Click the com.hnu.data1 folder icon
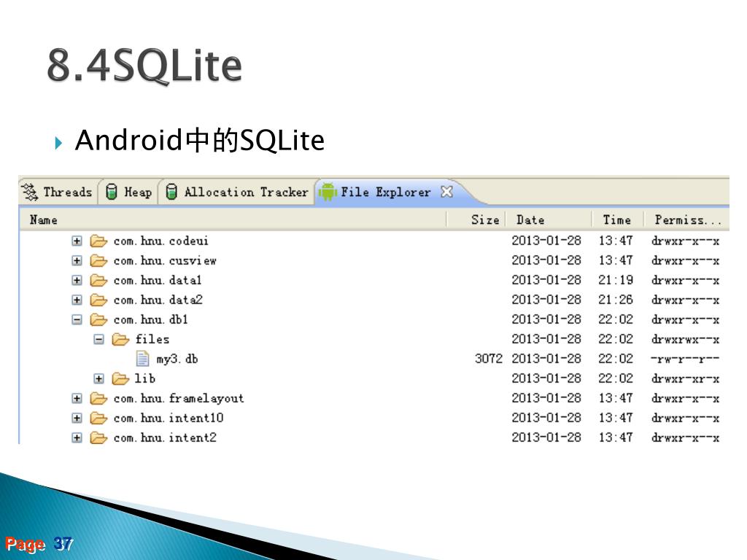The width and height of the screenshot is (747, 560). [x=98, y=280]
